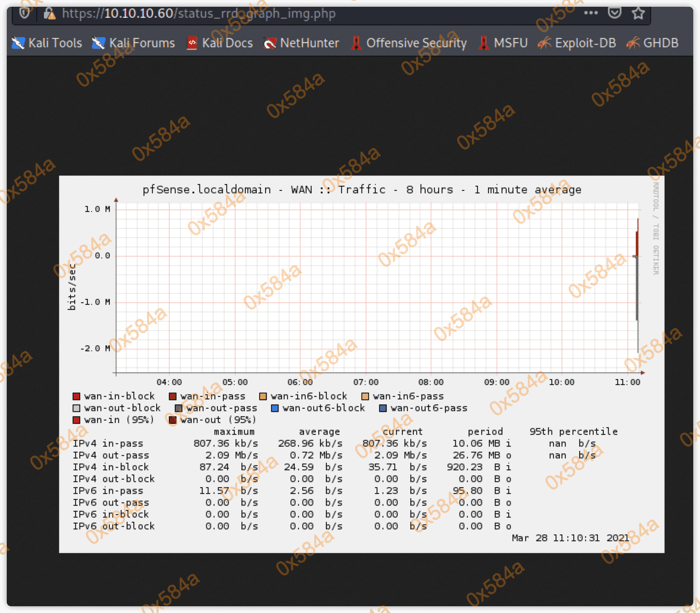700x613 pixels.
Task: Open the GHDB bookmark
Action: coord(652,43)
